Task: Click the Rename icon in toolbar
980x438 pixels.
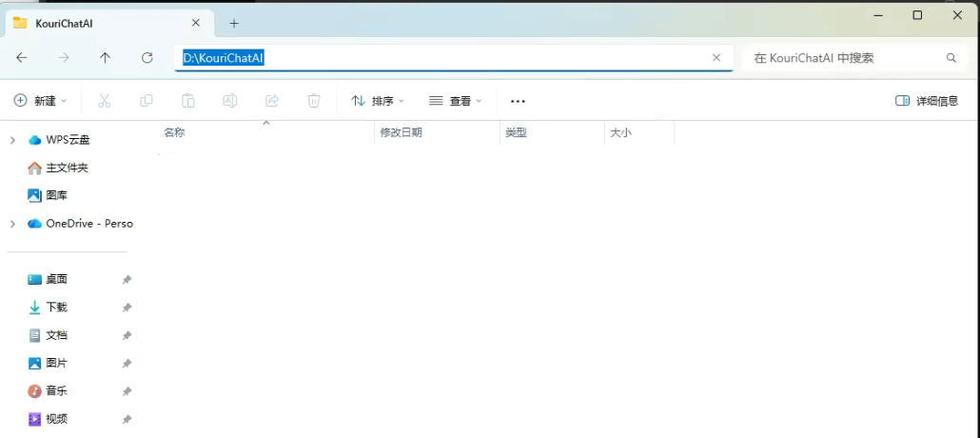Action: pyautogui.click(x=230, y=101)
